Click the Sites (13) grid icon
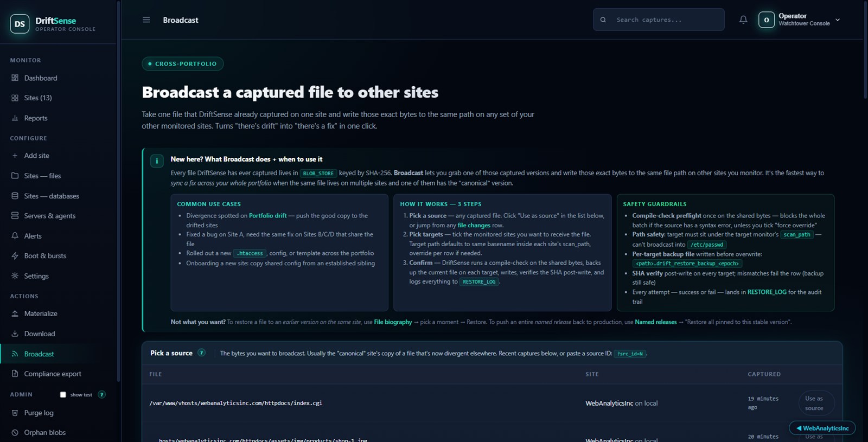The width and height of the screenshot is (868, 442). (15, 98)
